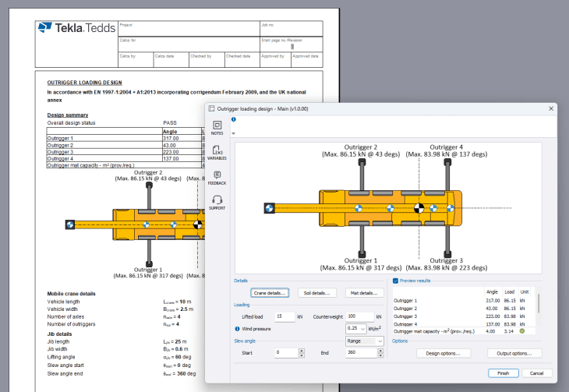
Task: Click Design summary heading in document
Action: (68, 115)
